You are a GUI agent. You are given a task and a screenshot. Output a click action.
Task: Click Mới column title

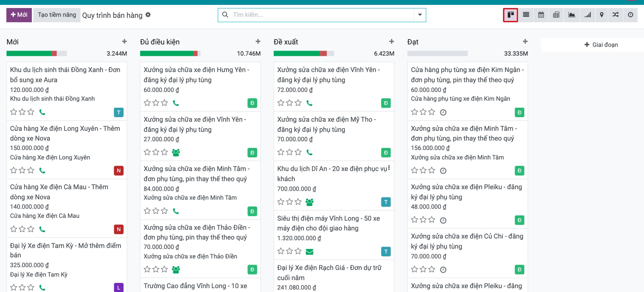click(13, 42)
